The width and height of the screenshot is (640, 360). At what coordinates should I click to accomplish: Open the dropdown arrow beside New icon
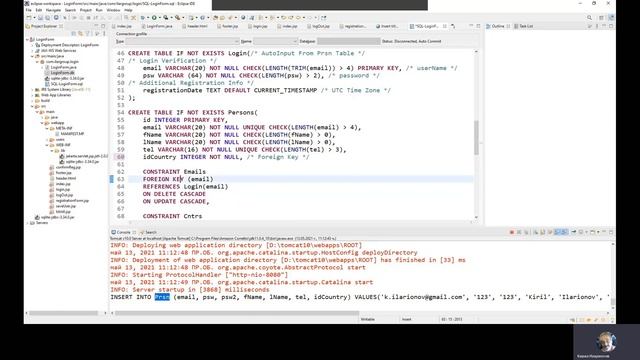click(x=34, y=18)
